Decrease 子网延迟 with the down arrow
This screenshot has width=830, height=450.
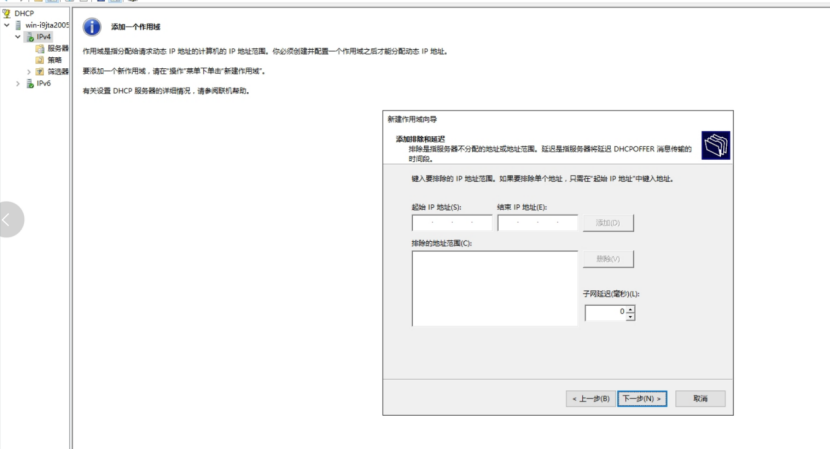coord(630,317)
